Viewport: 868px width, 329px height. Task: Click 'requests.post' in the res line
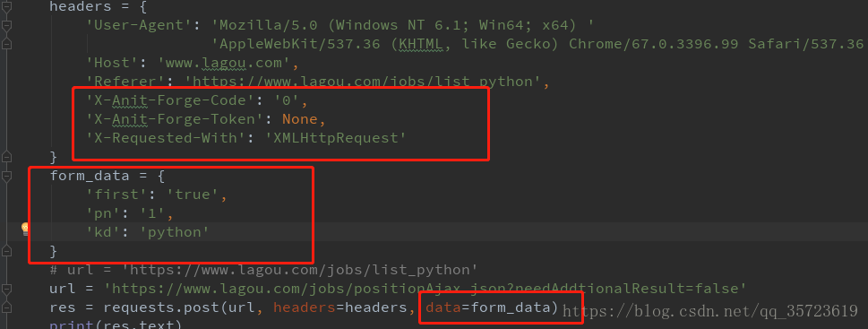pyautogui.click(x=162, y=307)
